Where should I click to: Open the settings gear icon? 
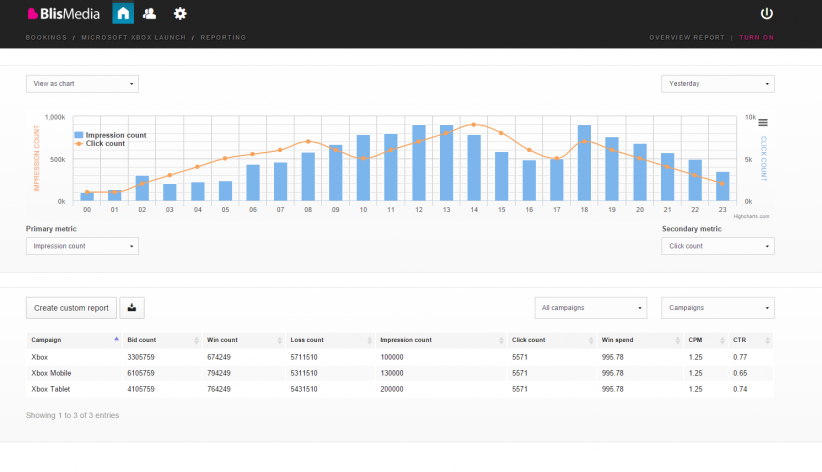(180, 14)
